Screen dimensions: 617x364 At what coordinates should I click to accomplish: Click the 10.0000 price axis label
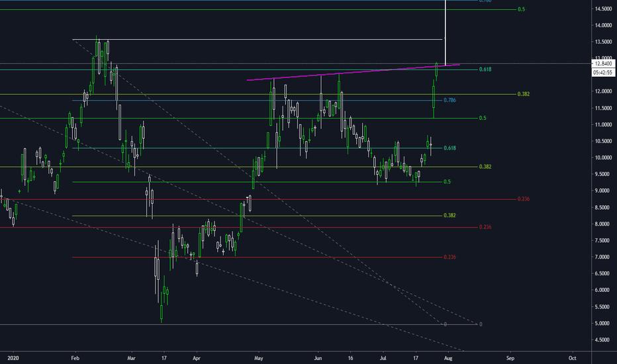point(604,158)
